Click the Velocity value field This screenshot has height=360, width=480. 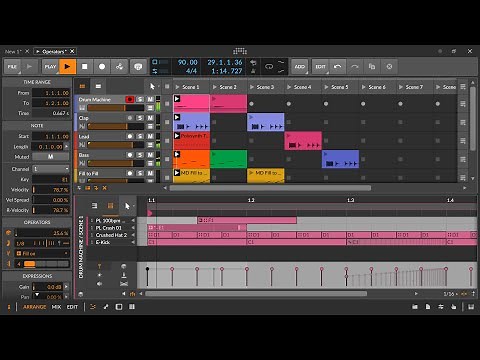pos(51,190)
